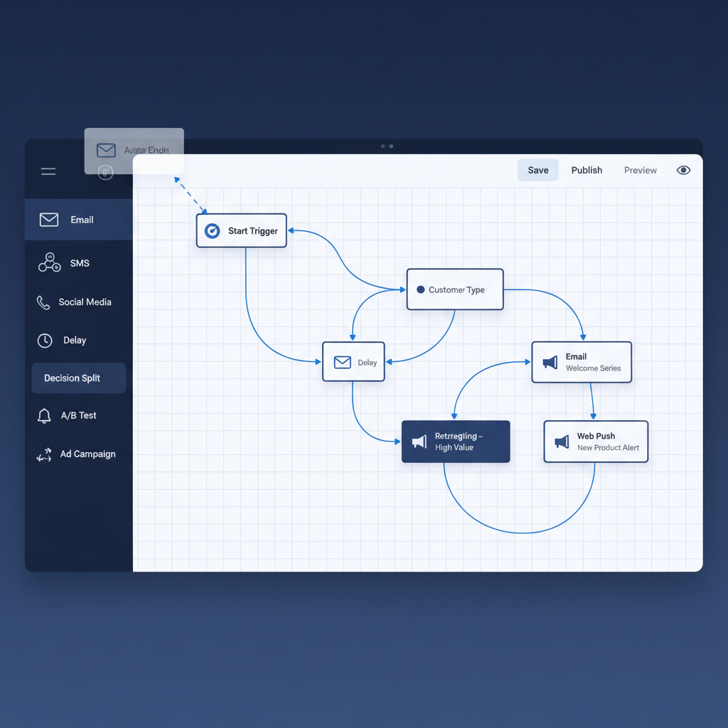The width and height of the screenshot is (728, 728).
Task: Click the Preview button
Action: coord(641,170)
